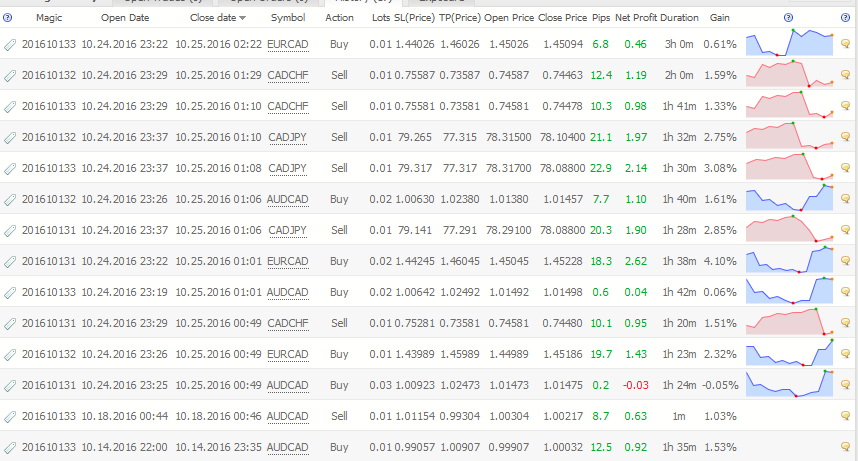858x461 pixels.
Task: Click the tag icon for the 2.62 profit EURCAD trade
Action: coord(10,262)
